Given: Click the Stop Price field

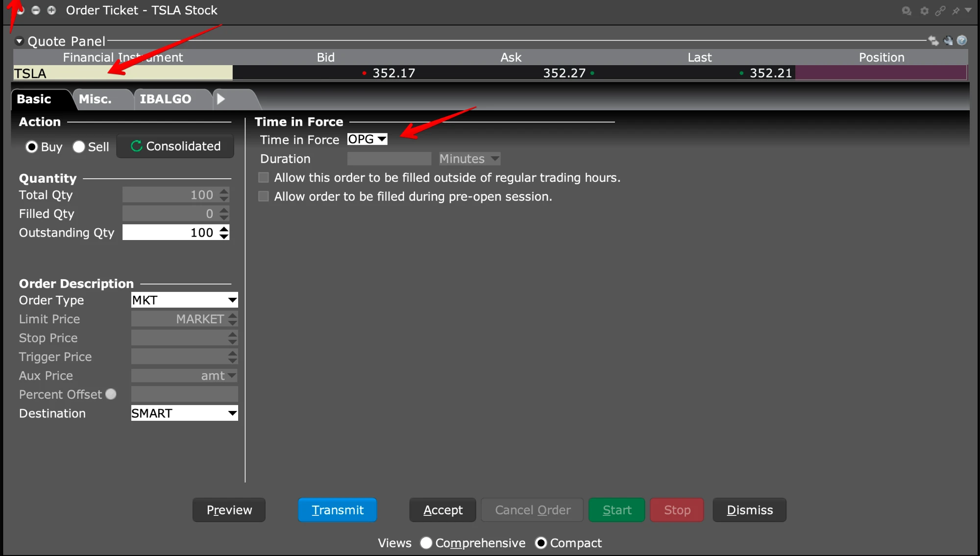Looking at the screenshot, I should tap(179, 338).
